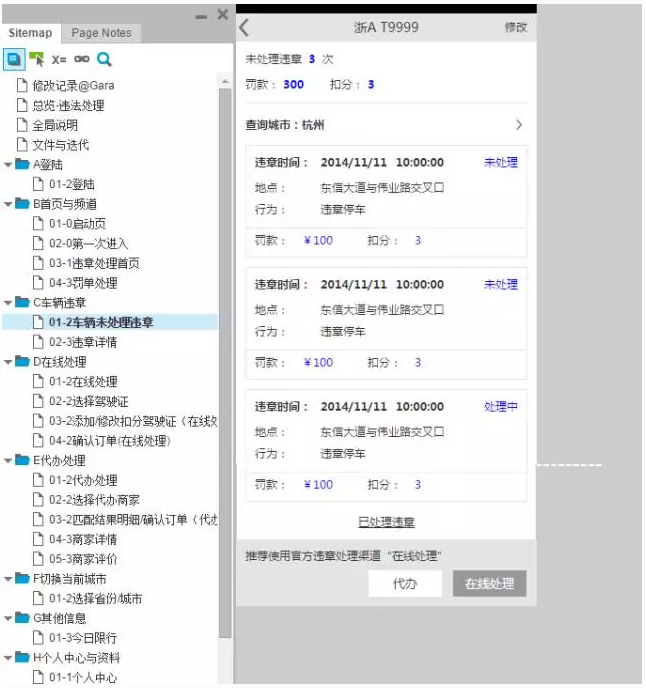Open page 01-2代办处理
This screenshot has height=688, width=646.
(83, 480)
